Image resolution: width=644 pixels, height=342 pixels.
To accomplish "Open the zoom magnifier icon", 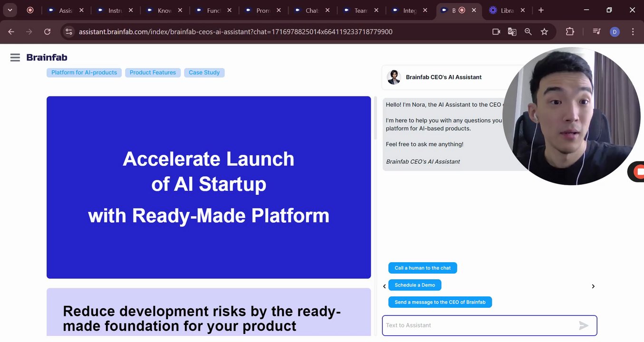I will click(528, 32).
